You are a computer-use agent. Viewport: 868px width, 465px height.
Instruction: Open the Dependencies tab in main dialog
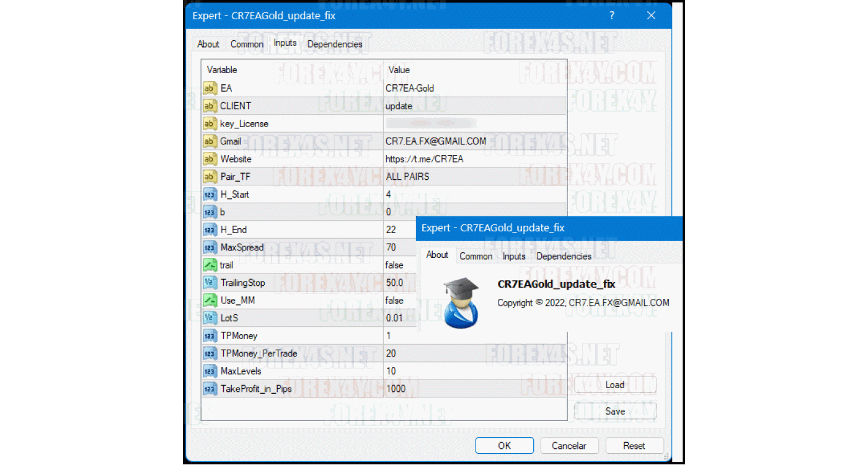335,44
